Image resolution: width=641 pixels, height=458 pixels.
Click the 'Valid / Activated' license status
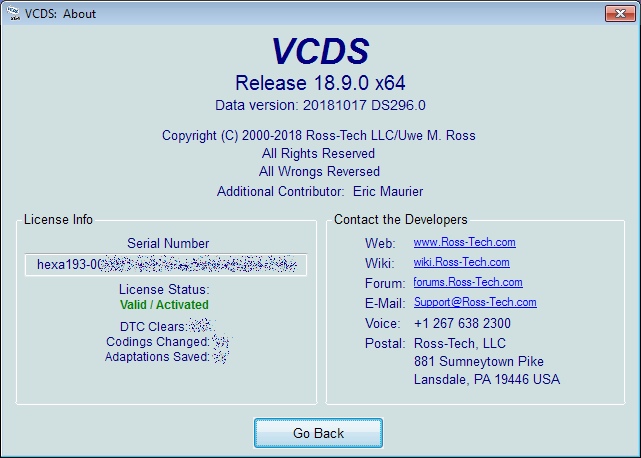(164, 305)
